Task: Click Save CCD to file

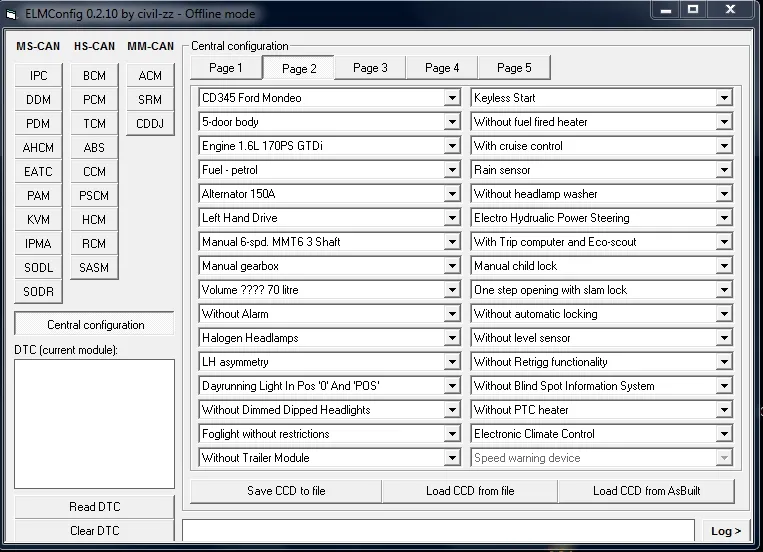Action: click(x=286, y=491)
